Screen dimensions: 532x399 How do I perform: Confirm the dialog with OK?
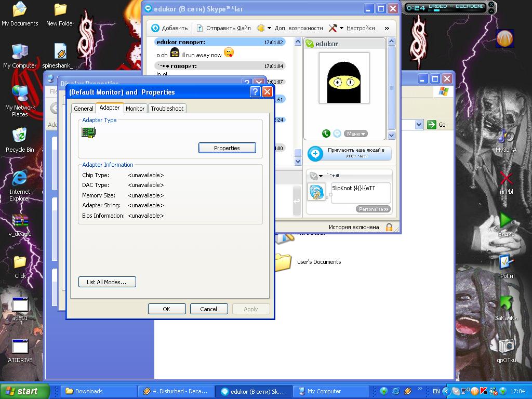(x=167, y=309)
